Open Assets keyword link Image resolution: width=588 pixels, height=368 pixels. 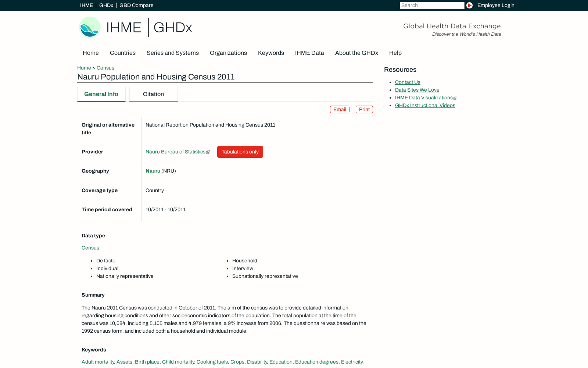point(124,362)
